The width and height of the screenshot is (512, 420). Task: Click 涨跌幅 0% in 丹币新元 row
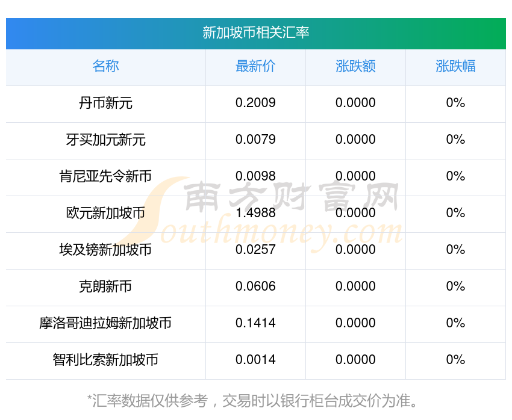click(x=455, y=103)
